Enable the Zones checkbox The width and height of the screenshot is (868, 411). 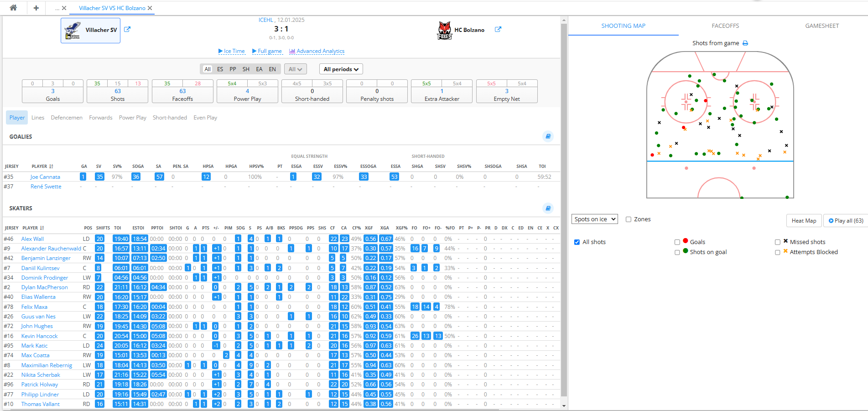pos(629,219)
